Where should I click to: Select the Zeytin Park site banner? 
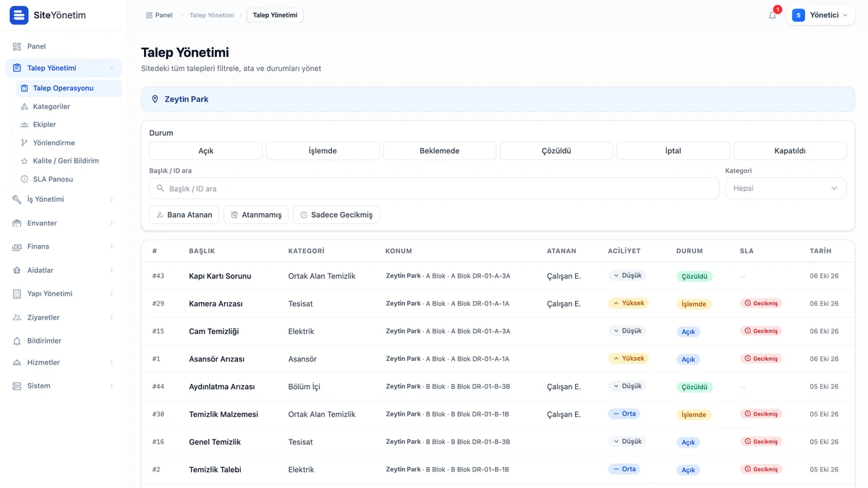coord(498,99)
